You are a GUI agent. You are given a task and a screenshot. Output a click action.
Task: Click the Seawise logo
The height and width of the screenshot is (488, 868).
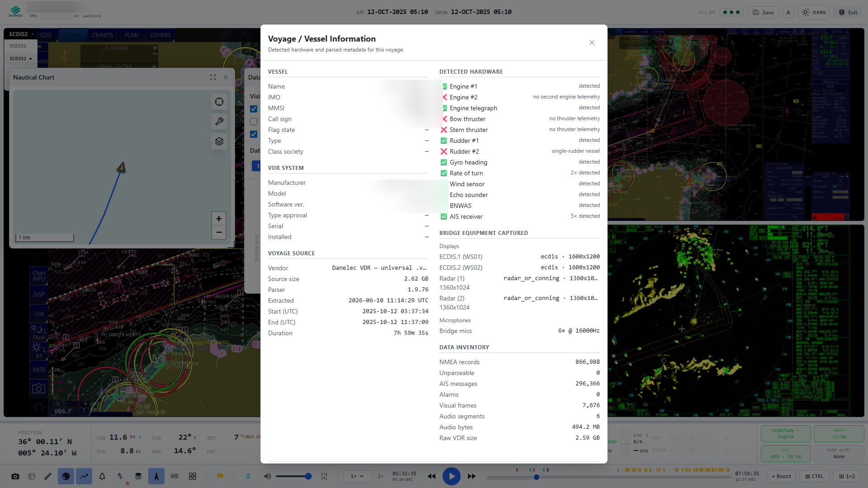15,12
